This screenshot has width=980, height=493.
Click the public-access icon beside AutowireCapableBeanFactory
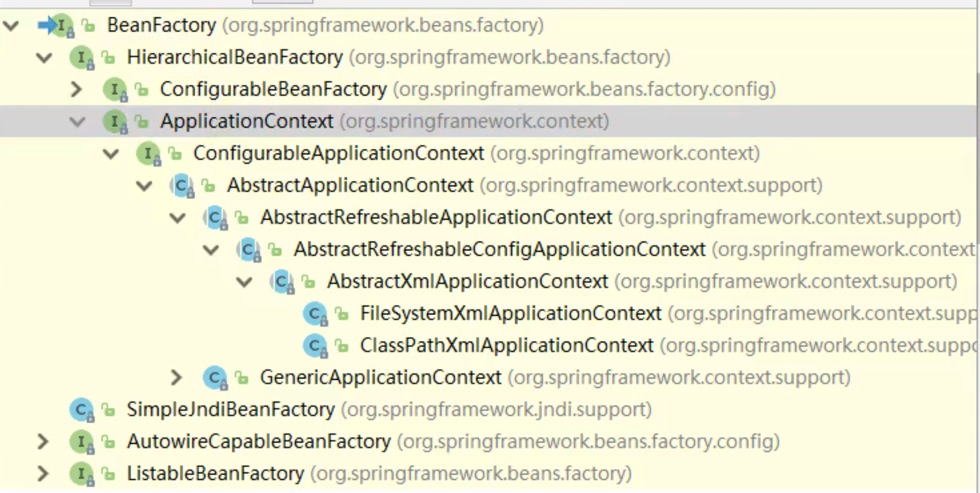tap(109, 441)
